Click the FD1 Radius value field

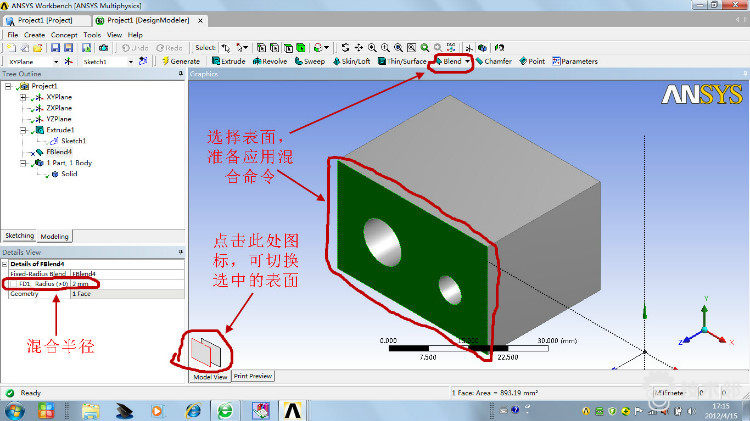pos(127,284)
